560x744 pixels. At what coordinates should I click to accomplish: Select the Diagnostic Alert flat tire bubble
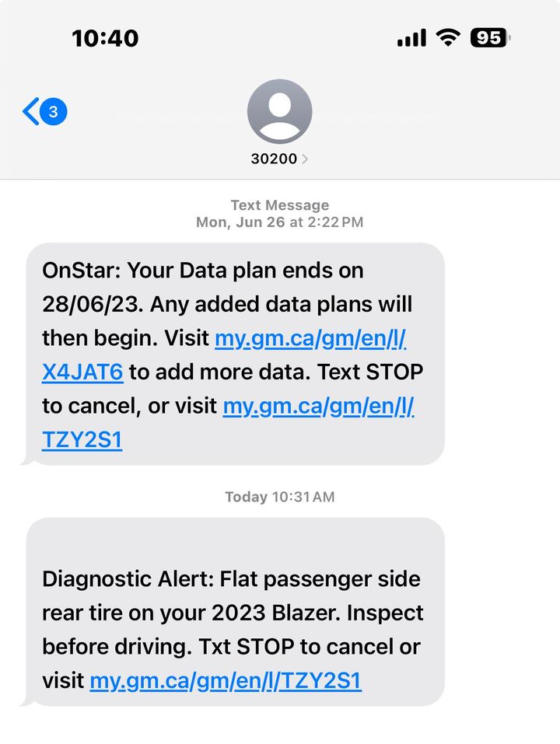tap(236, 612)
